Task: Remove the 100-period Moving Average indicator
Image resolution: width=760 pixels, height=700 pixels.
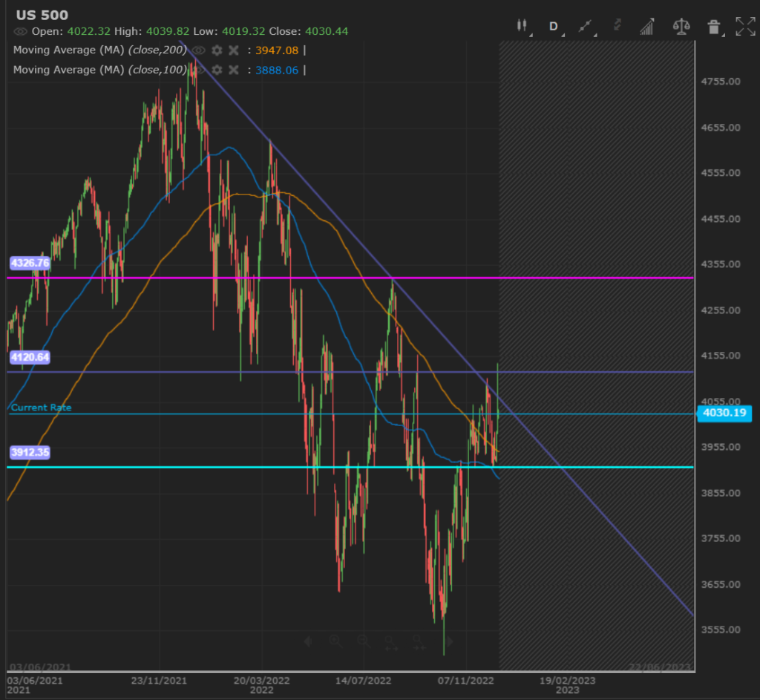Action: (x=233, y=70)
